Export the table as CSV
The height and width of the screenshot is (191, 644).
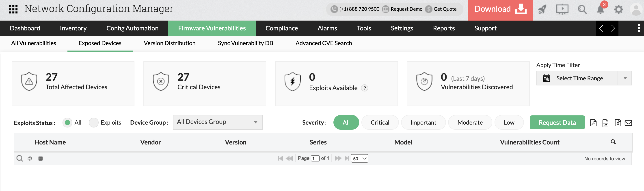(605, 123)
